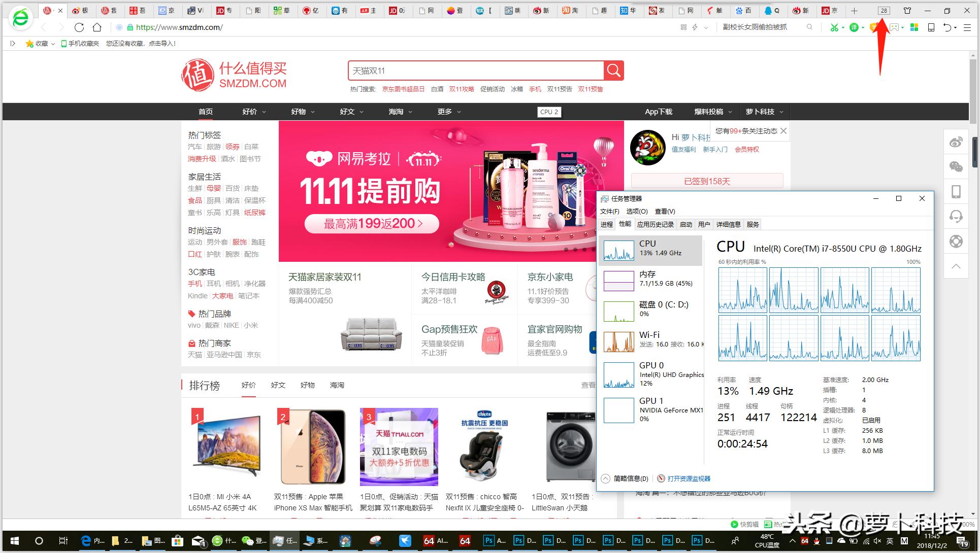Open the 查看 menu in Task Manager
The image size is (980, 553).
pyautogui.click(x=664, y=212)
